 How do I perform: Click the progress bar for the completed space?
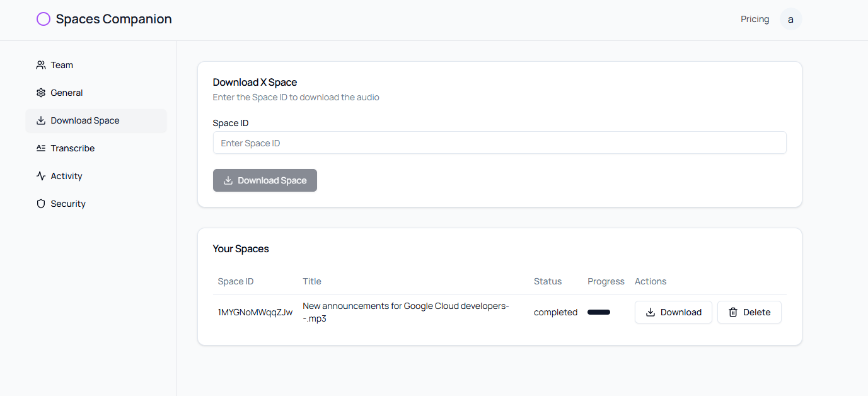pos(599,312)
